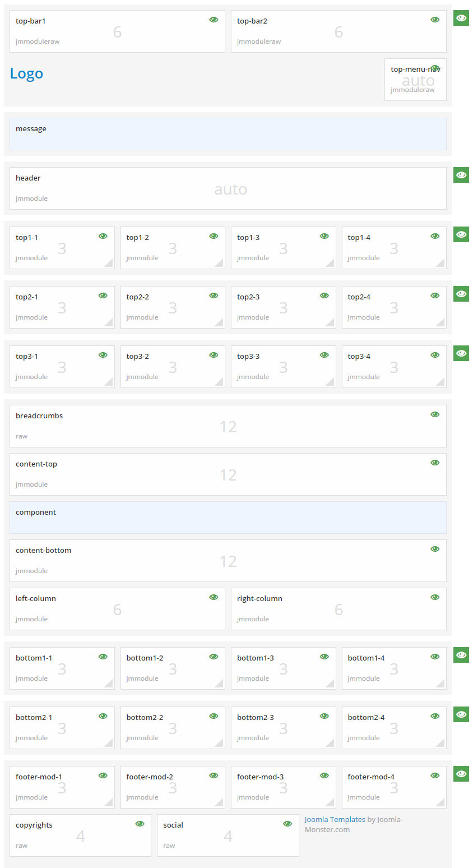Toggle visibility of the top1-3 module
This screenshot has height=868, width=473.
(x=324, y=236)
